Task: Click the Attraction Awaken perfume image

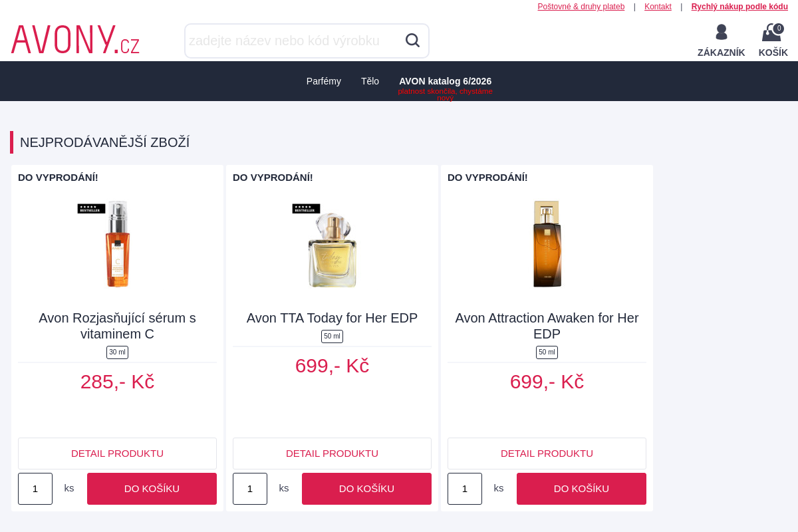Action: click(547, 244)
